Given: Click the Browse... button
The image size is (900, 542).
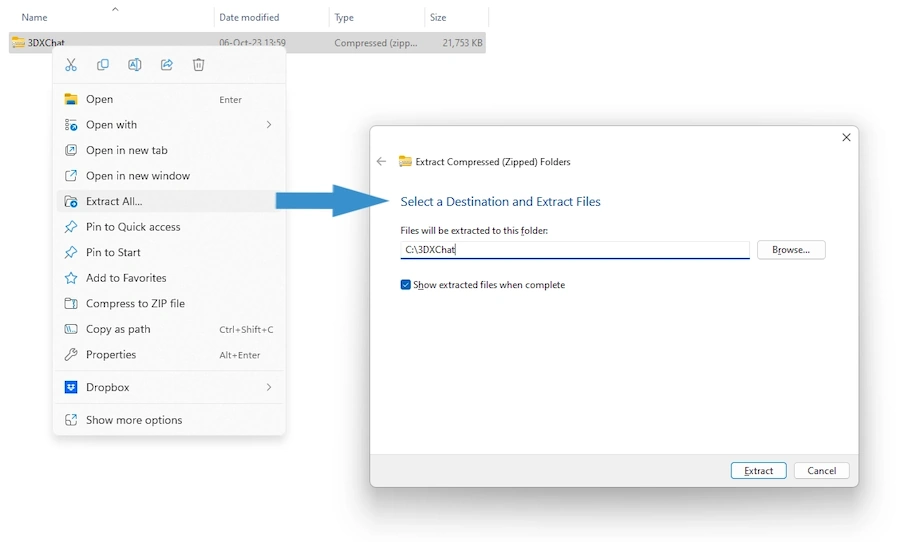Looking at the screenshot, I should [x=790, y=250].
